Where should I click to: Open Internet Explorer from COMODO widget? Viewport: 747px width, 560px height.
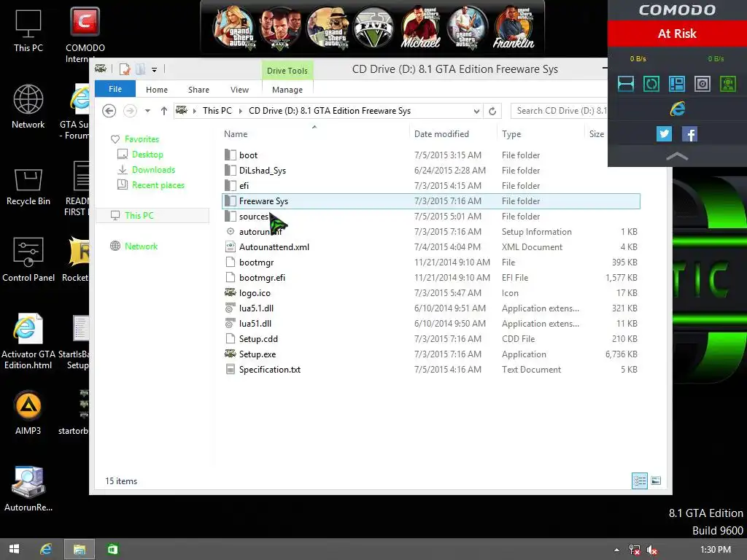678,109
